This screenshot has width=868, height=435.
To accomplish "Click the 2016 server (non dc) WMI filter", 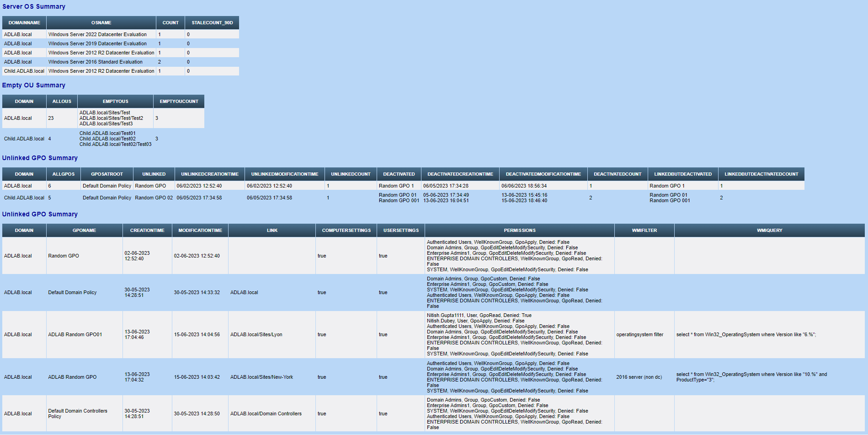I will tap(639, 377).
